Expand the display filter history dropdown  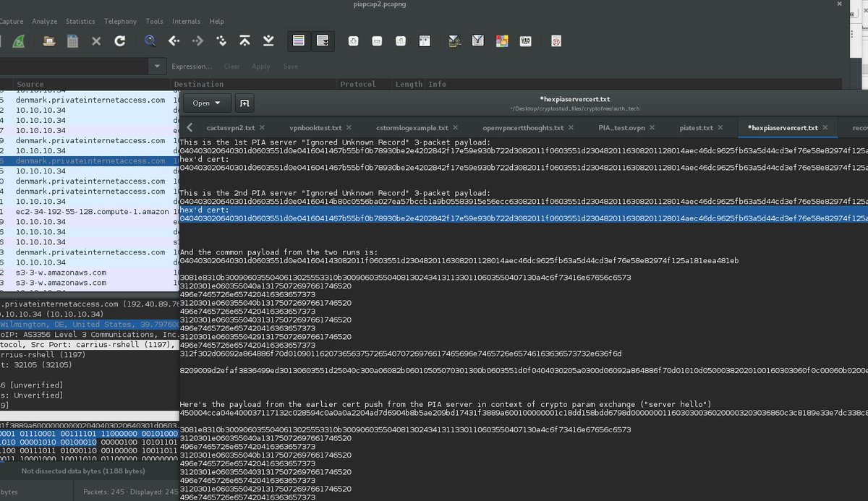pos(158,67)
